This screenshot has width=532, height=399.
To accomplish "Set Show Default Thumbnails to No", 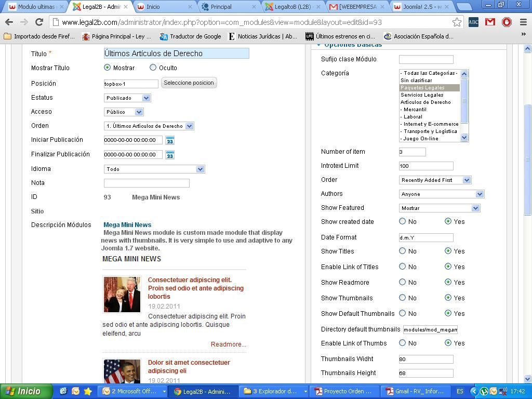I will (403, 313).
